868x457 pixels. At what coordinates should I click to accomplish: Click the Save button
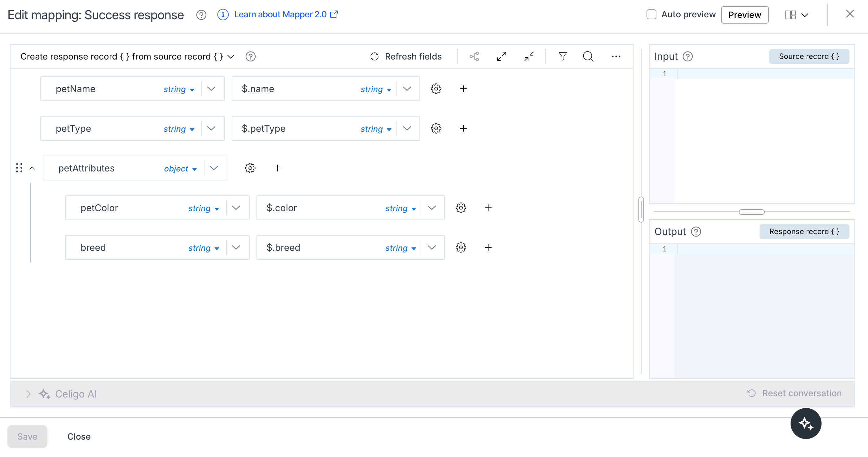tap(27, 437)
